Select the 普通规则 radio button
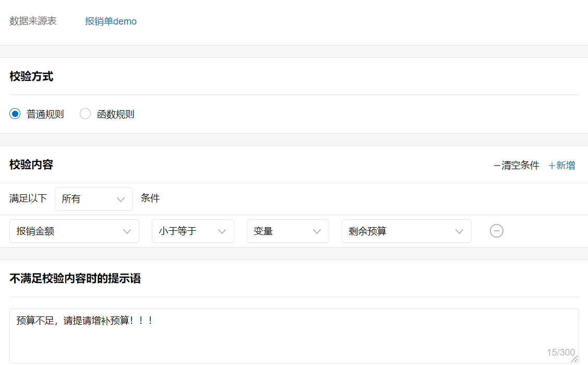 coord(15,114)
